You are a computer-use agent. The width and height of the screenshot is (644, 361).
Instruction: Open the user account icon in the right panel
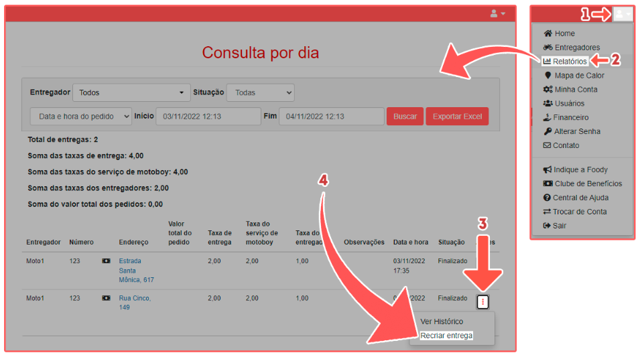623,14
